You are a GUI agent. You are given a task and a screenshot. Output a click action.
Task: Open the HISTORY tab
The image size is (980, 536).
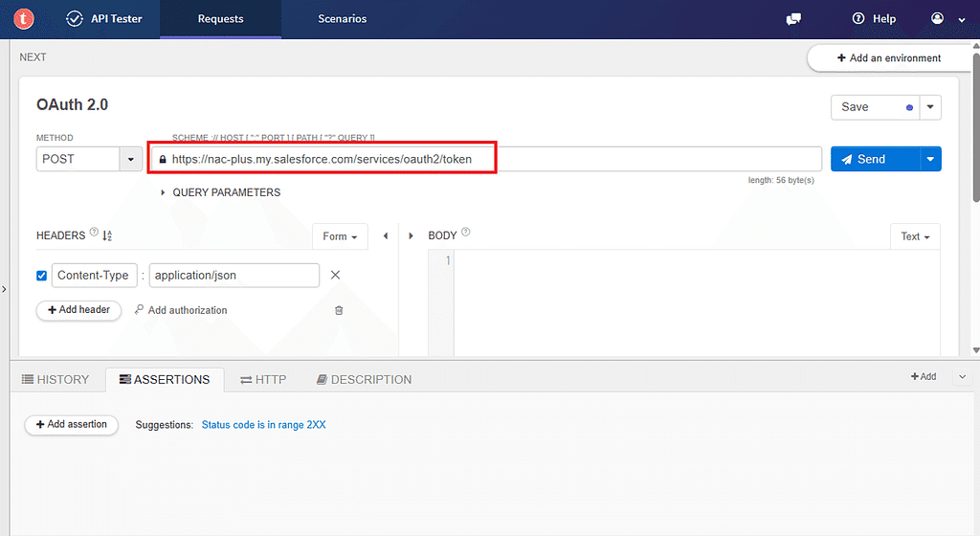click(x=56, y=379)
